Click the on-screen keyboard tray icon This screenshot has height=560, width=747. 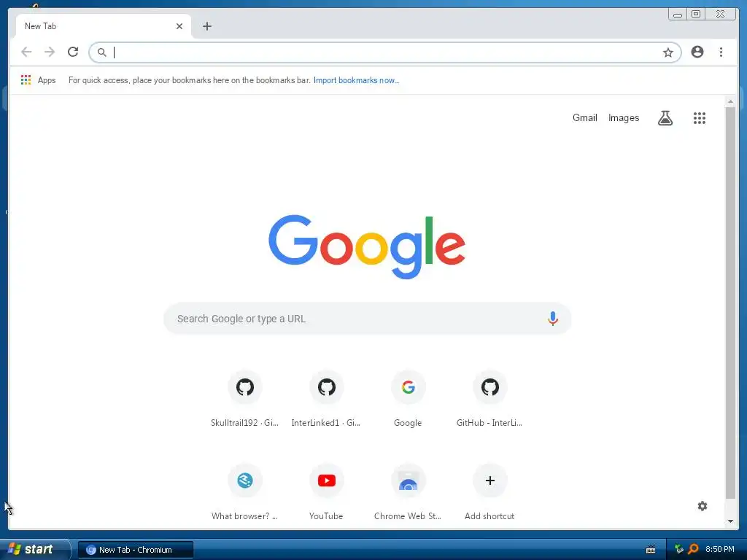pyautogui.click(x=650, y=550)
